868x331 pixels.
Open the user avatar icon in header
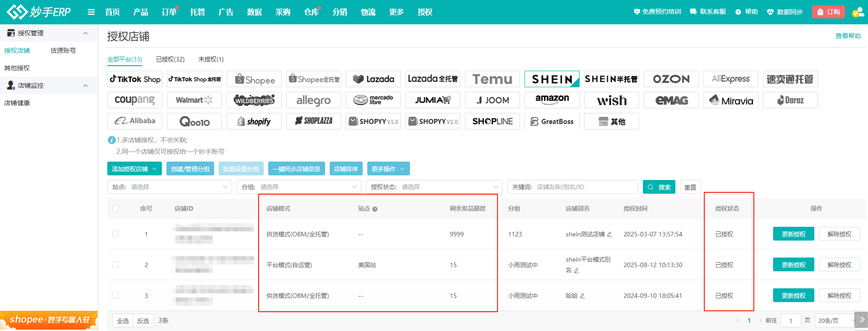857,12
